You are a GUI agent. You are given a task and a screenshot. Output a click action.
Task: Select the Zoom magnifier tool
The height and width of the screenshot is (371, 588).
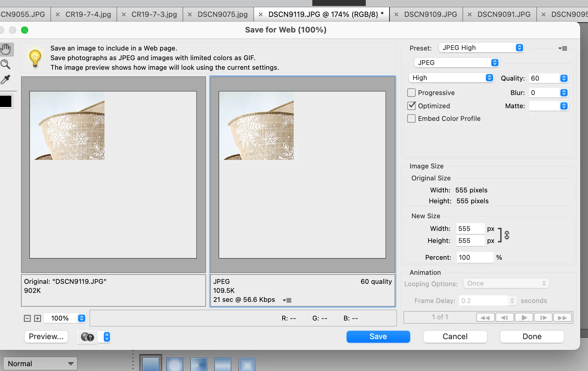pyautogui.click(x=6, y=64)
